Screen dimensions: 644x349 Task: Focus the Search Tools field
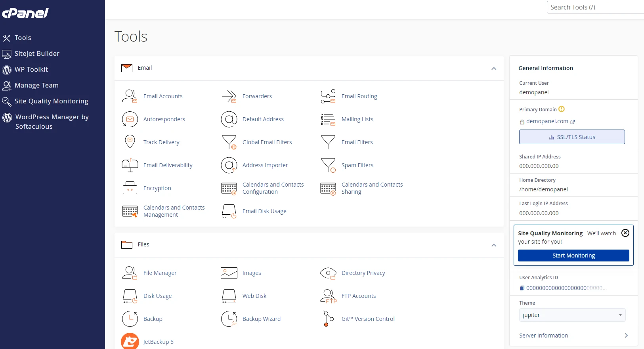pyautogui.click(x=595, y=7)
